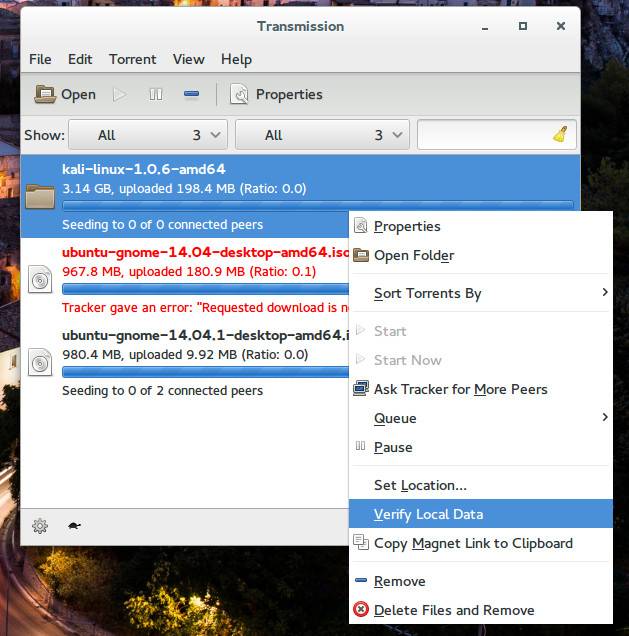Close the Transmission window
This screenshot has width=629, height=636.
coord(561,26)
